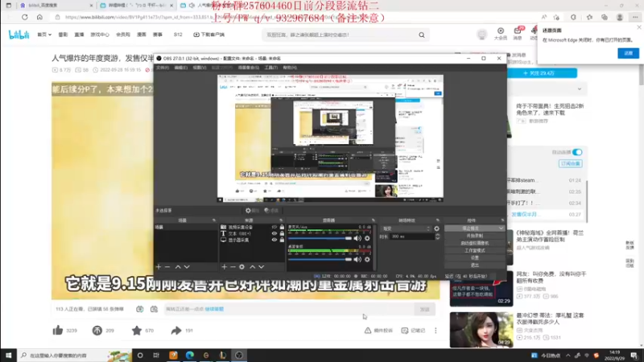Expand the uploader info chevron in sidebar

[580, 89]
